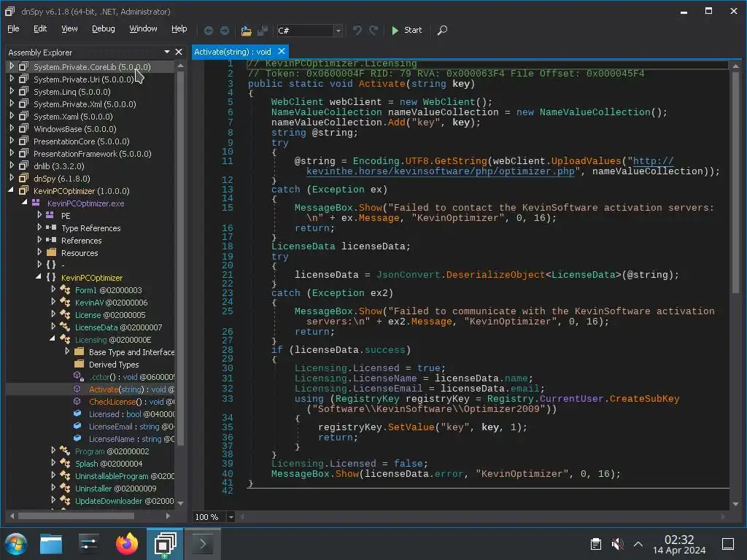Collapse KevinPCOptimizer (1.0.0.0) assembly node
Viewport: 747px width, 560px height.
click(x=12, y=190)
